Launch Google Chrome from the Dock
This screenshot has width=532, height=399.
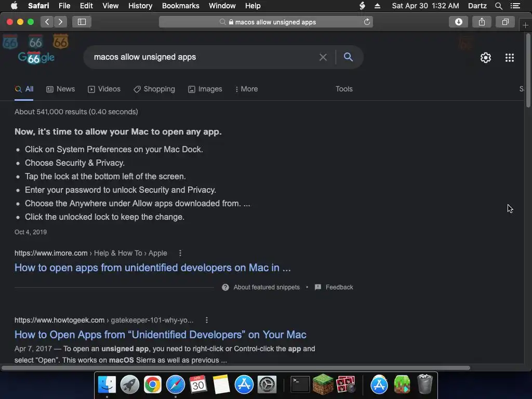pyautogui.click(x=152, y=385)
